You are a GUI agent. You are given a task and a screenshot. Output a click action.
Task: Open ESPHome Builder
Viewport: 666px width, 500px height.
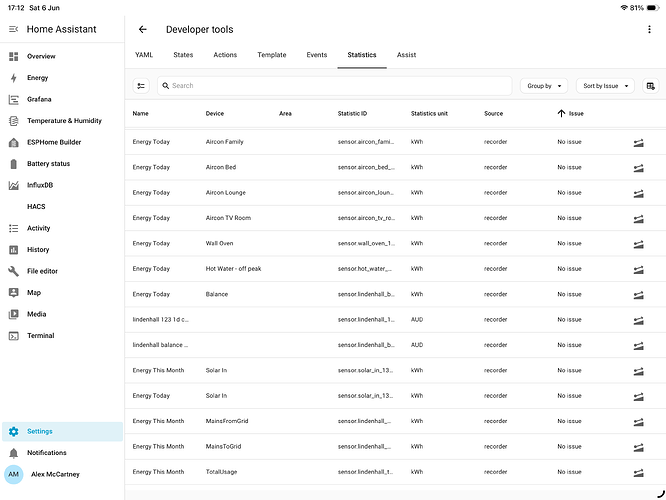[62, 142]
